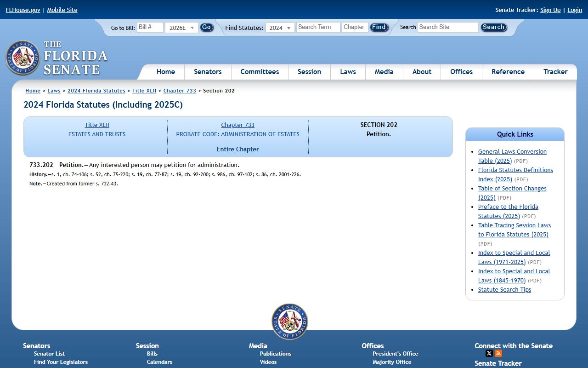Image resolution: width=588 pixels, height=368 pixels.
Task: Open the Senate X (Twitter) social icon
Action: pos(489,353)
